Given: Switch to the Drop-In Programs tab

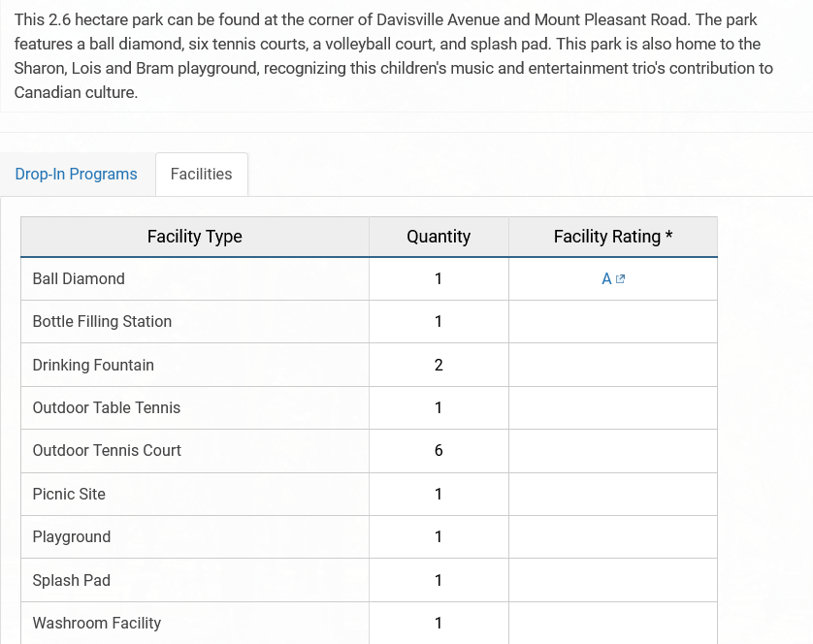Looking at the screenshot, I should click(x=76, y=175).
